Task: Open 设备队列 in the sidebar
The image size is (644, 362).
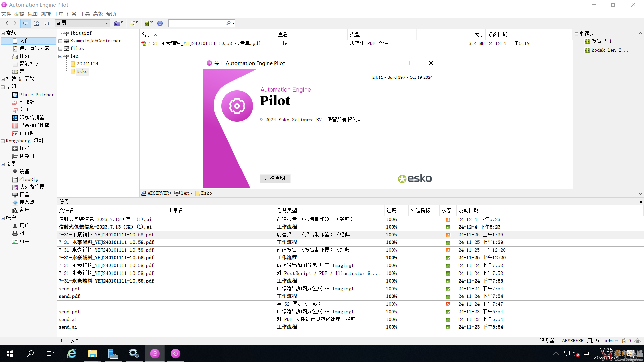Action: click(x=26, y=133)
